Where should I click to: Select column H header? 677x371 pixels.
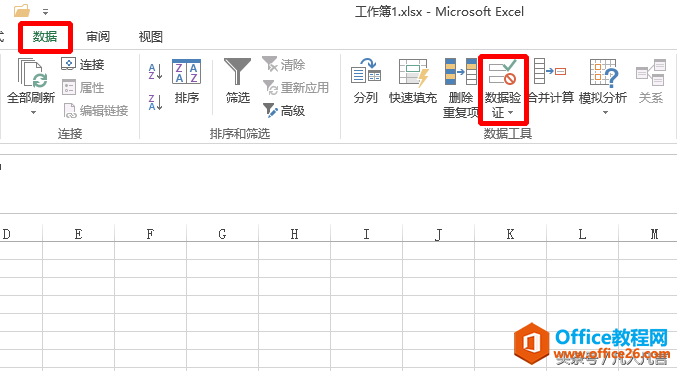294,234
